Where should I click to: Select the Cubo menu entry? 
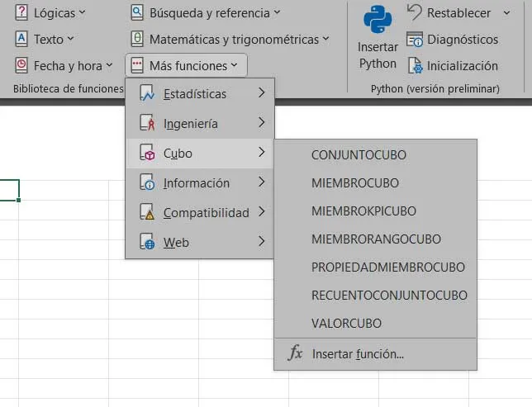point(200,153)
